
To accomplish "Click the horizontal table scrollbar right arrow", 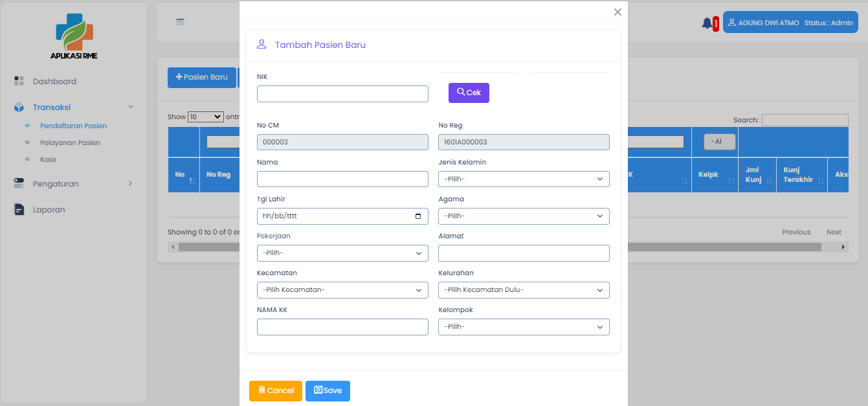I will 843,247.
